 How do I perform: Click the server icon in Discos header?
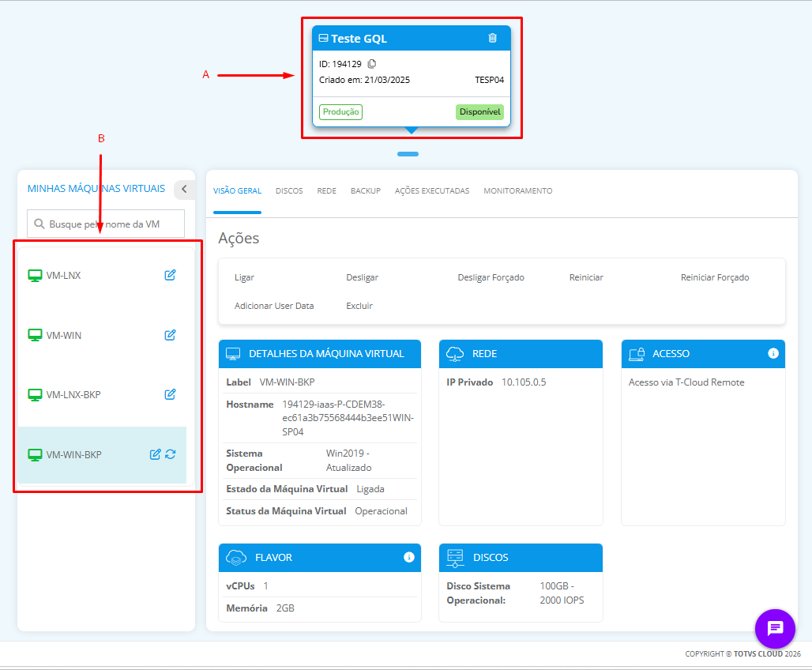click(455, 558)
